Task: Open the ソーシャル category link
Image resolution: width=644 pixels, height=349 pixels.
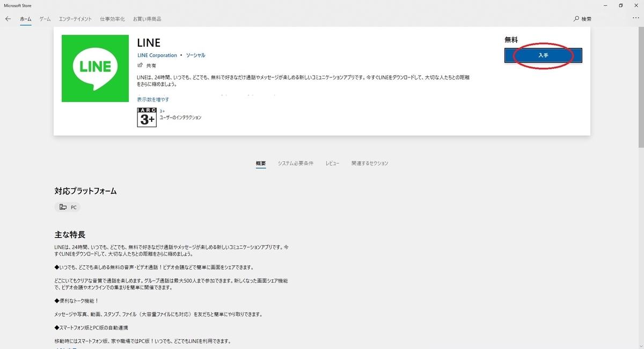Action: point(195,55)
